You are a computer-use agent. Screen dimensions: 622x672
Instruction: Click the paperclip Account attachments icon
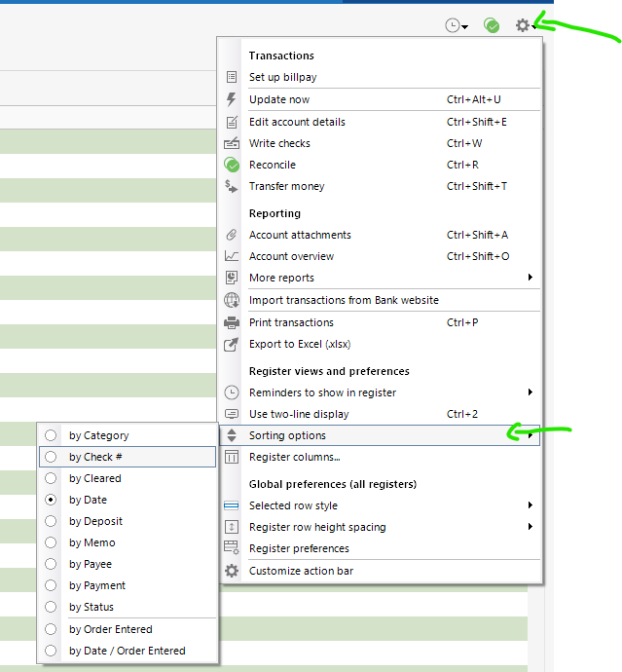coord(232,235)
